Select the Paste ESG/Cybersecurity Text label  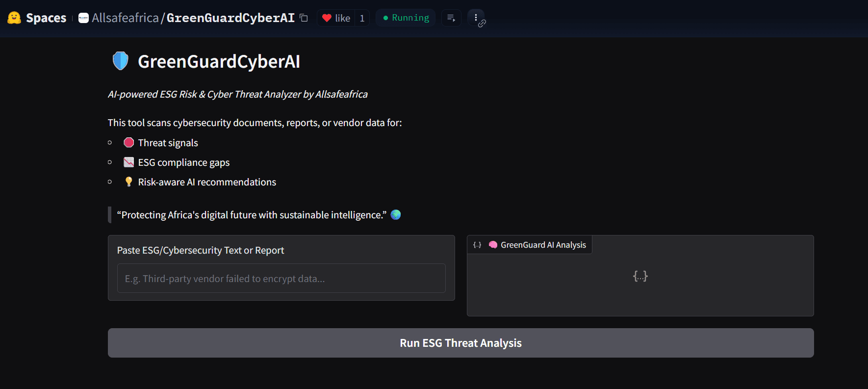click(201, 250)
